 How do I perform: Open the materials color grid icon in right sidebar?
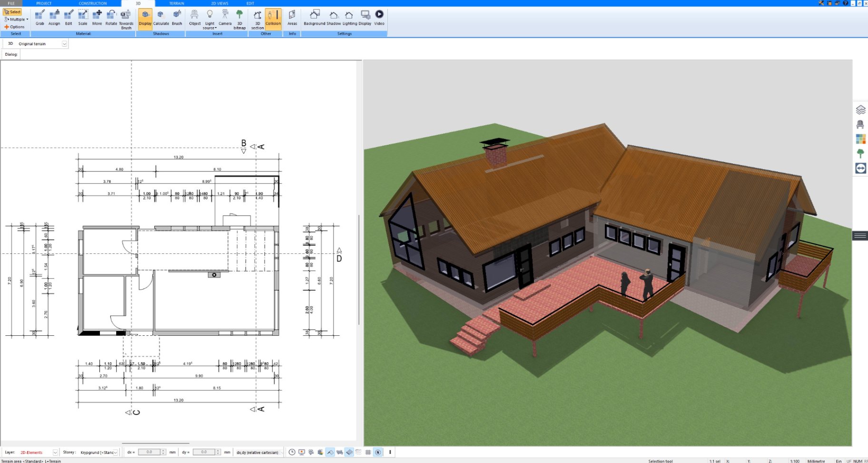(x=860, y=139)
